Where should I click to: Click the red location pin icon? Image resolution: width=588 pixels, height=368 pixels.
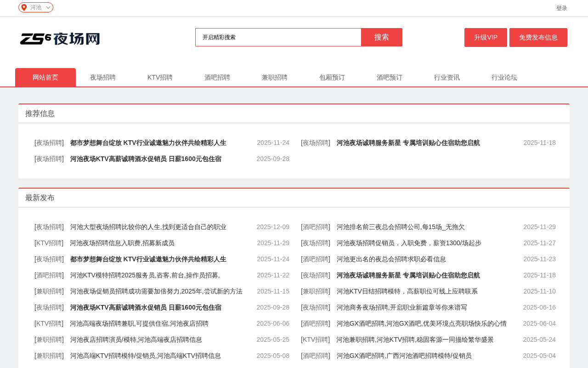(24, 7)
